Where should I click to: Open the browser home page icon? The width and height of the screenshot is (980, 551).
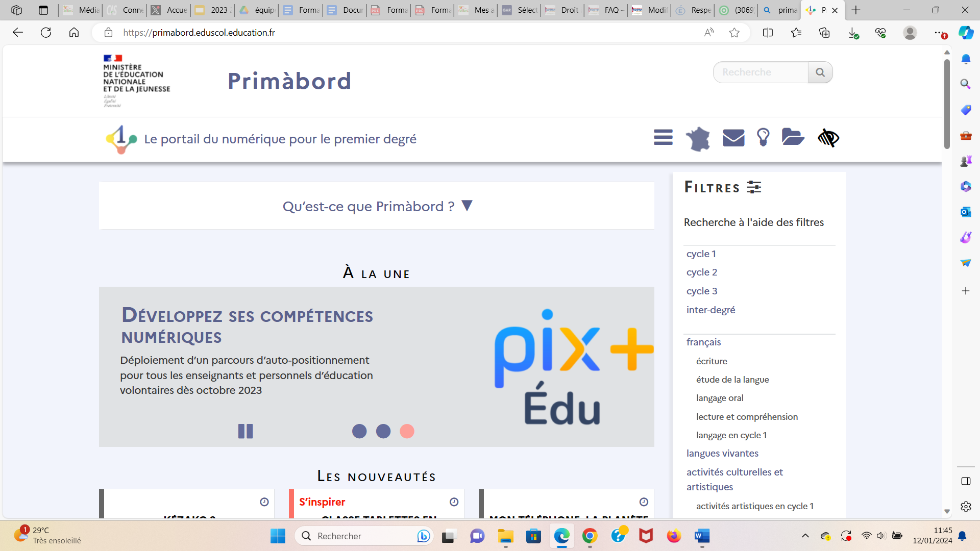(74, 33)
